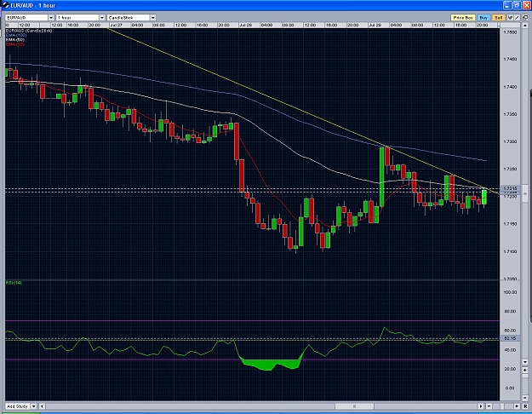Click the green filled RSI oversold area
Image resolution: width=532 pixels, height=414 pixels.
click(272, 364)
